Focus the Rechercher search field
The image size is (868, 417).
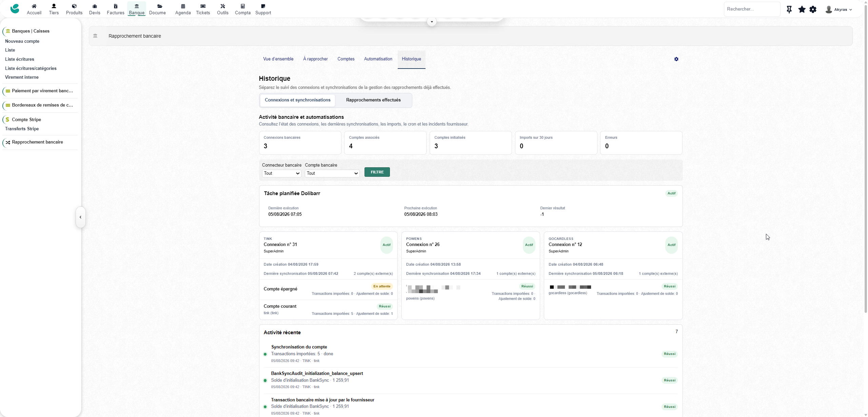click(x=752, y=9)
